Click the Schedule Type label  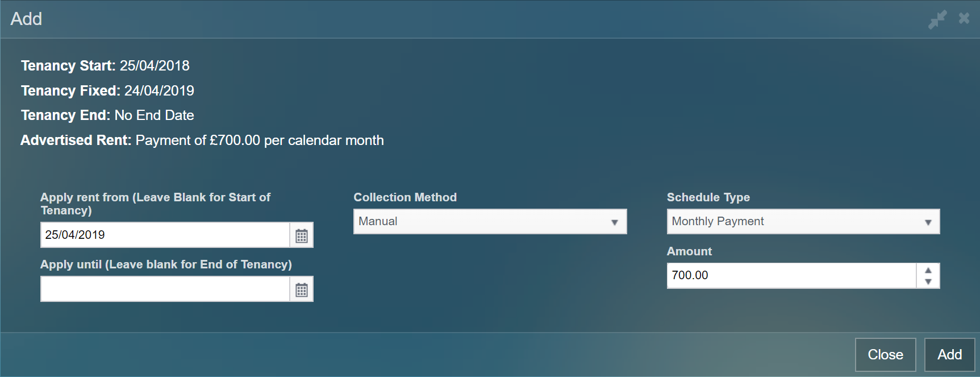pos(708,197)
